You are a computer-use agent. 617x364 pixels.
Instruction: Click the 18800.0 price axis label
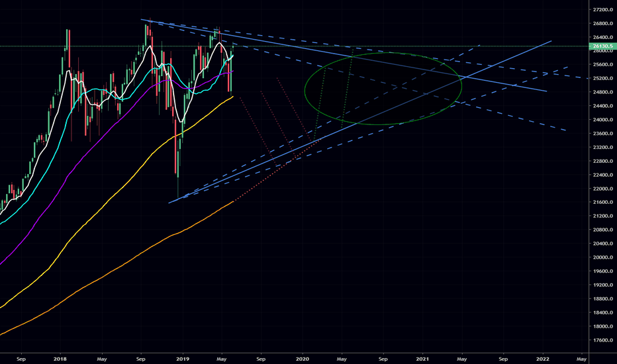(603, 298)
